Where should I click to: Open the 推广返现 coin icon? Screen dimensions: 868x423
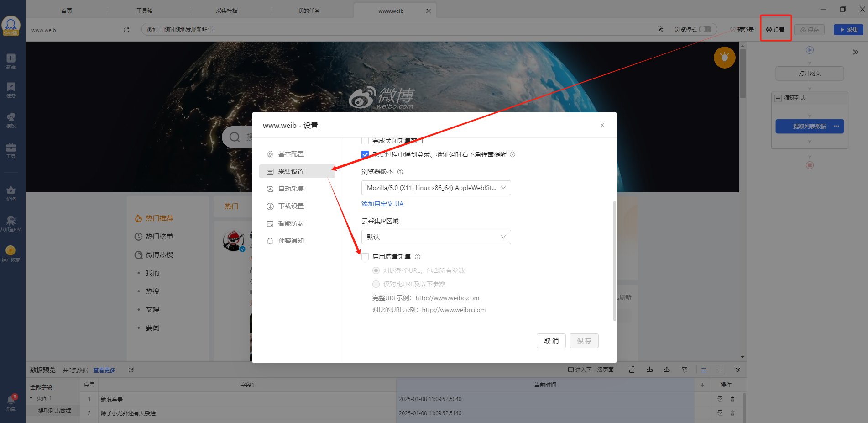tap(10, 254)
